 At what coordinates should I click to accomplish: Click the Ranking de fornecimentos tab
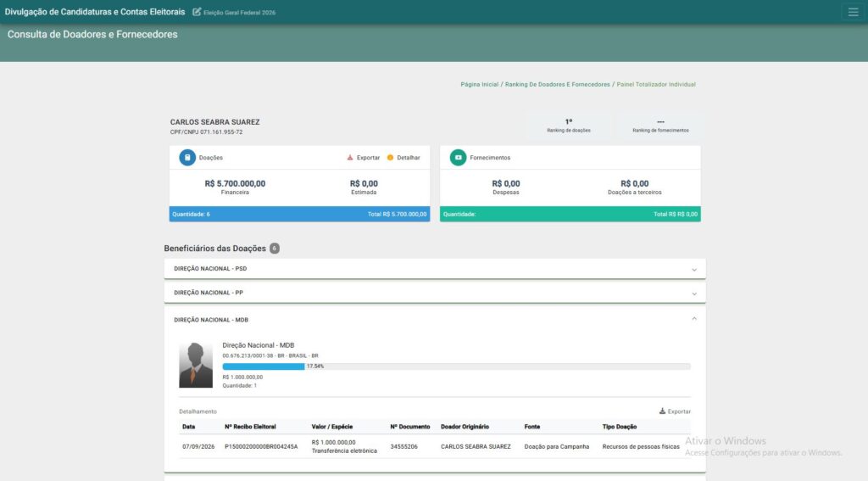pyautogui.click(x=660, y=126)
